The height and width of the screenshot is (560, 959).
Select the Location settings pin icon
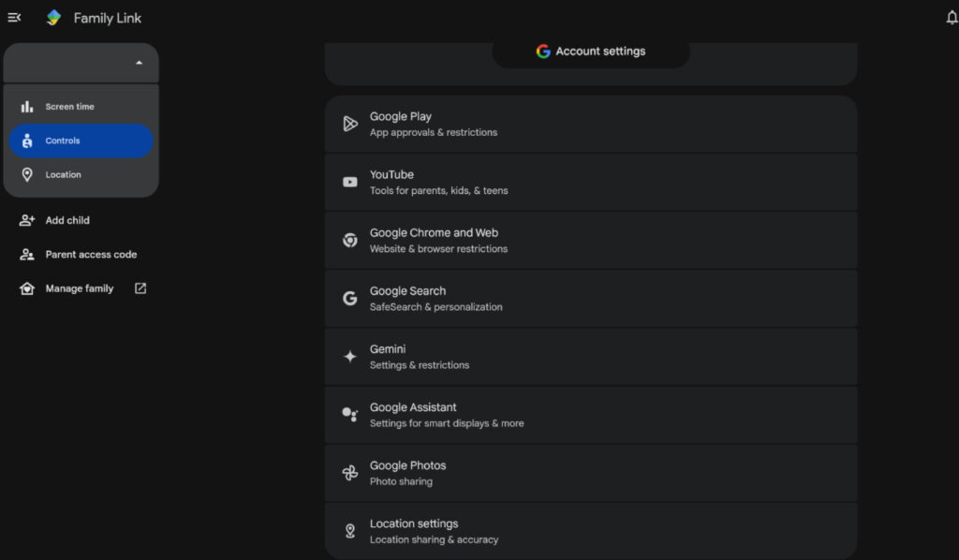[x=349, y=530]
